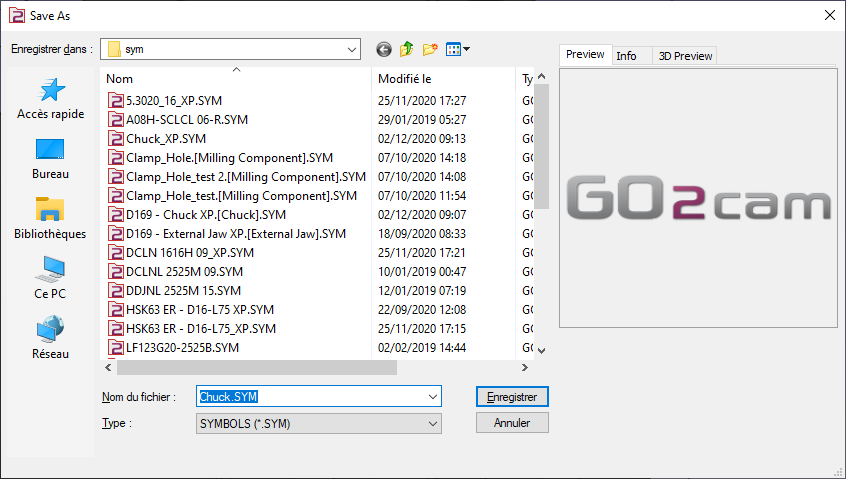
Task: Open Bibliothèques in sidebar
Action: click(x=51, y=219)
